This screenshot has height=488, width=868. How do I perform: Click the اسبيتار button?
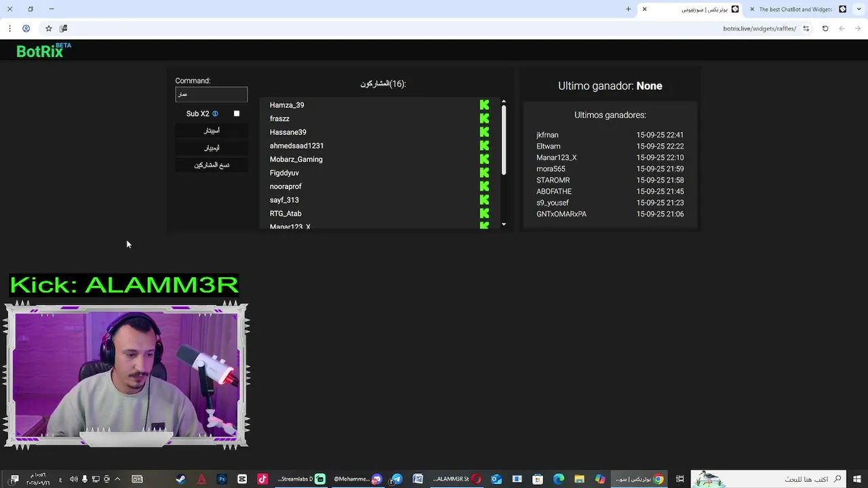(x=212, y=131)
